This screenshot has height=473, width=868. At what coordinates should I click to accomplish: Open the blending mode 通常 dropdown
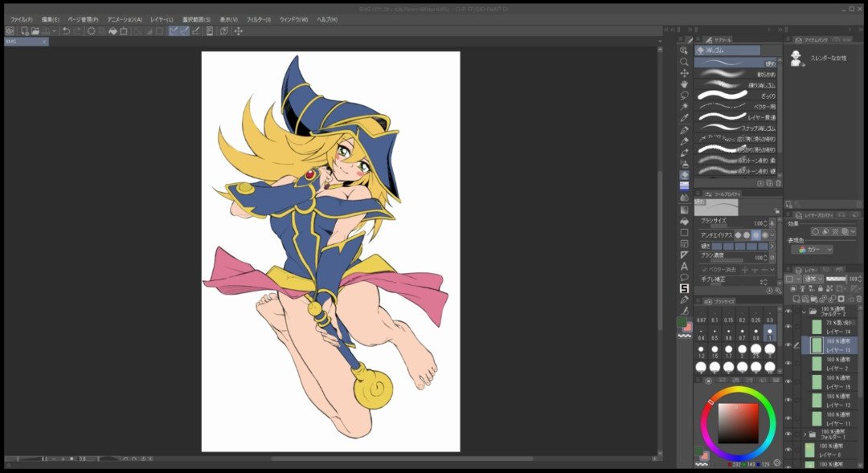click(812, 279)
